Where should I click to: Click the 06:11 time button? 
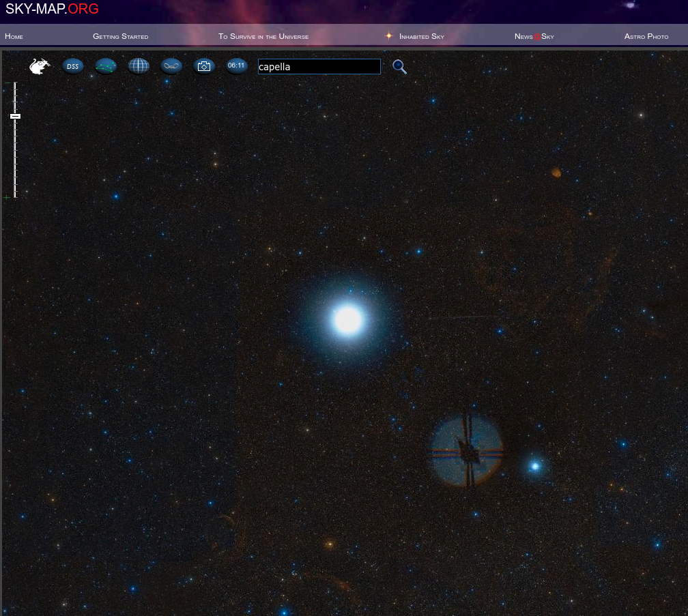tap(236, 65)
